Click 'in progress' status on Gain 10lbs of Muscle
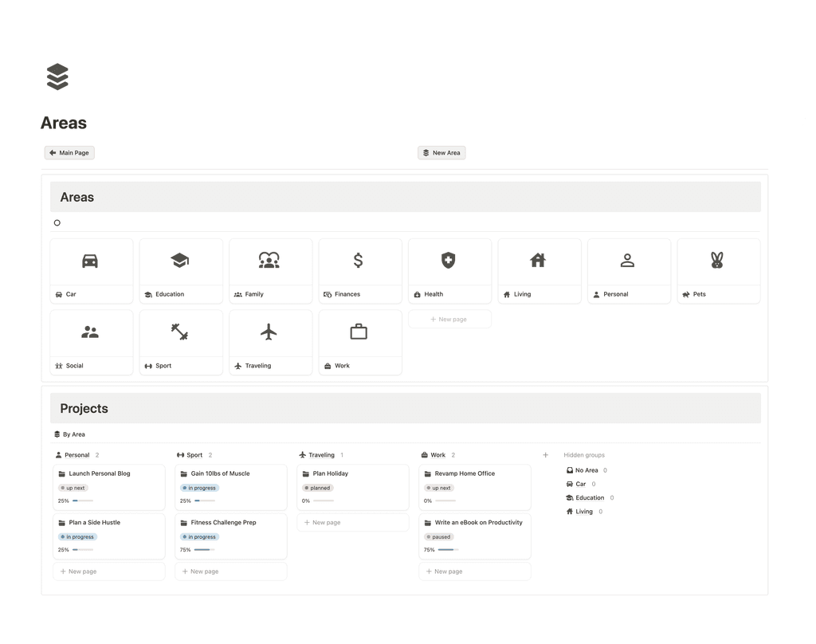The image size is (816, 644). point(199,488)
